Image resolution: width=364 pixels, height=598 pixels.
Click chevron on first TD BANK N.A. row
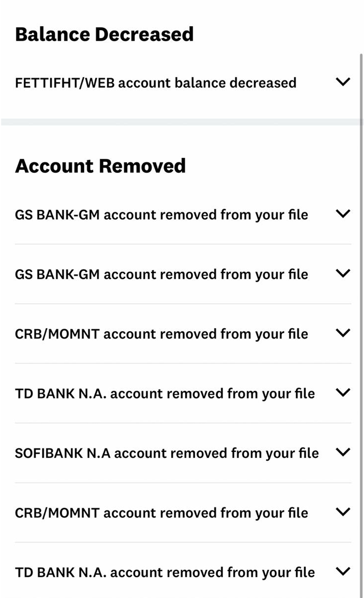(x=343, y=393)
